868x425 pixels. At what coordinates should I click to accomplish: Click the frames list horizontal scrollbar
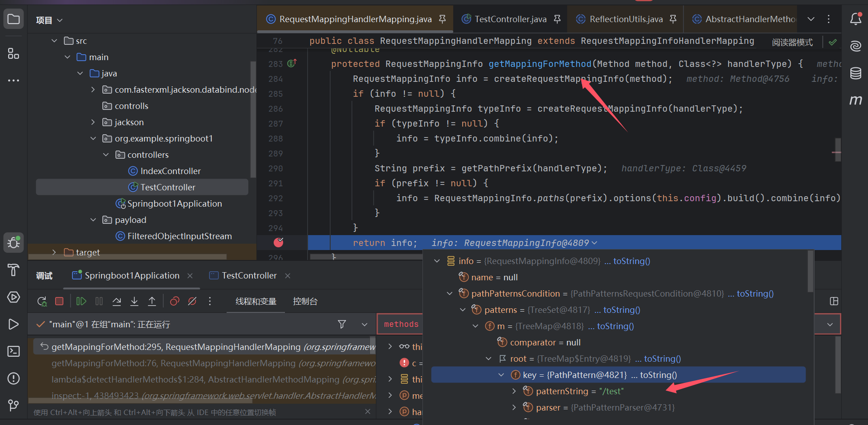[x=141, y=400]
